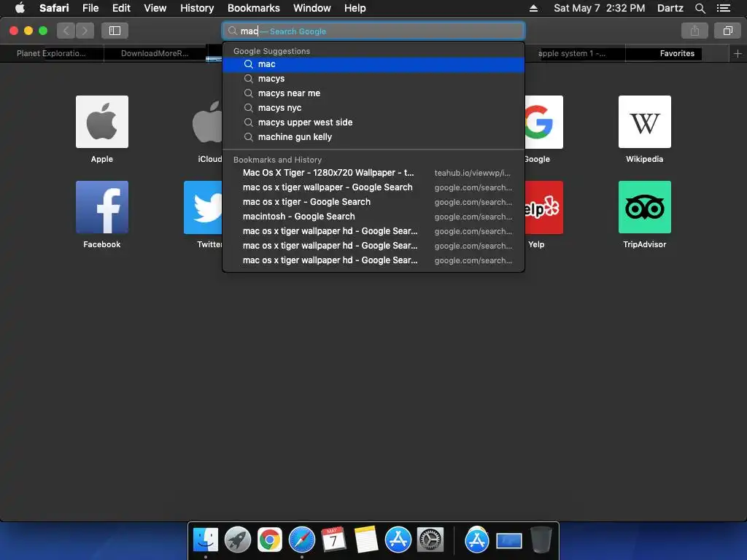Open Notification Center list icon
Viewport: 747px width, 560px height.
pyautogui.click(x=723, y=8)
